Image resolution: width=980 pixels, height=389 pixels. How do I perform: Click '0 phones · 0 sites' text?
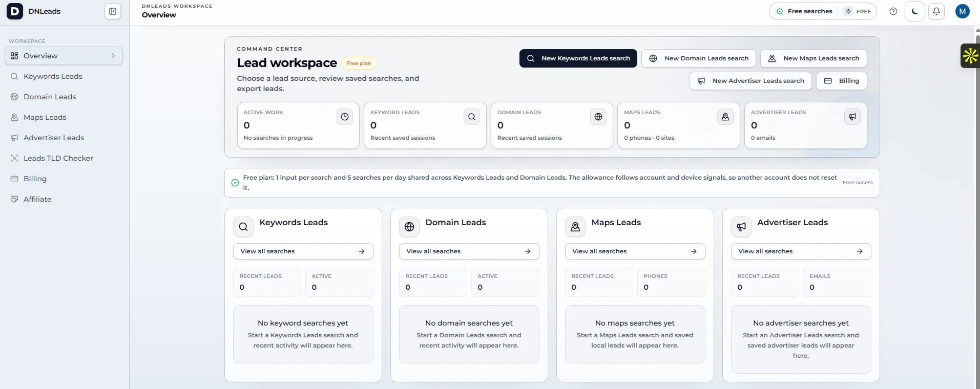click(x=649, y=138)
